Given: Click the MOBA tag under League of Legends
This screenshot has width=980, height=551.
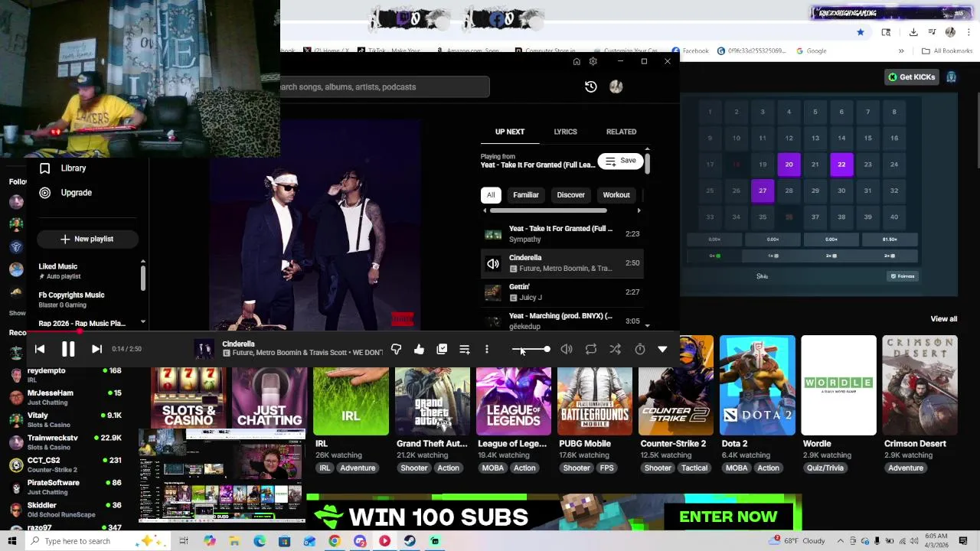Looking at the screenshot, I should tap(492, 468).
